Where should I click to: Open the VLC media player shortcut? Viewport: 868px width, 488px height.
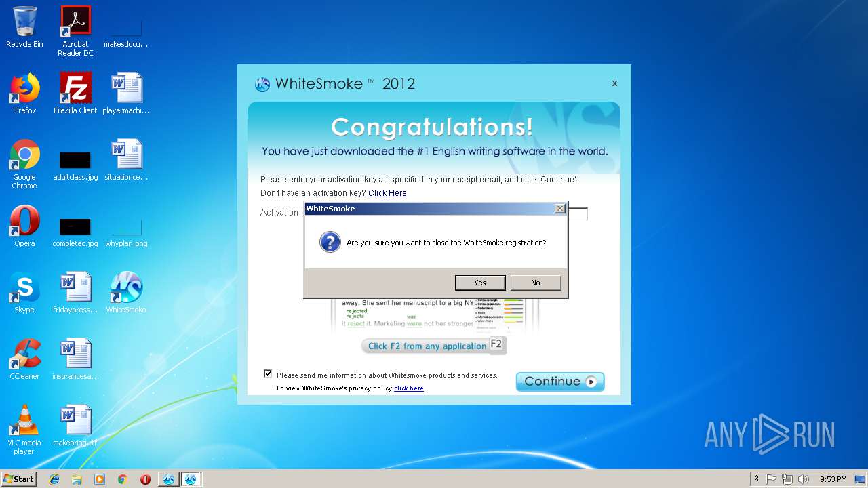(x=24, y=430)
